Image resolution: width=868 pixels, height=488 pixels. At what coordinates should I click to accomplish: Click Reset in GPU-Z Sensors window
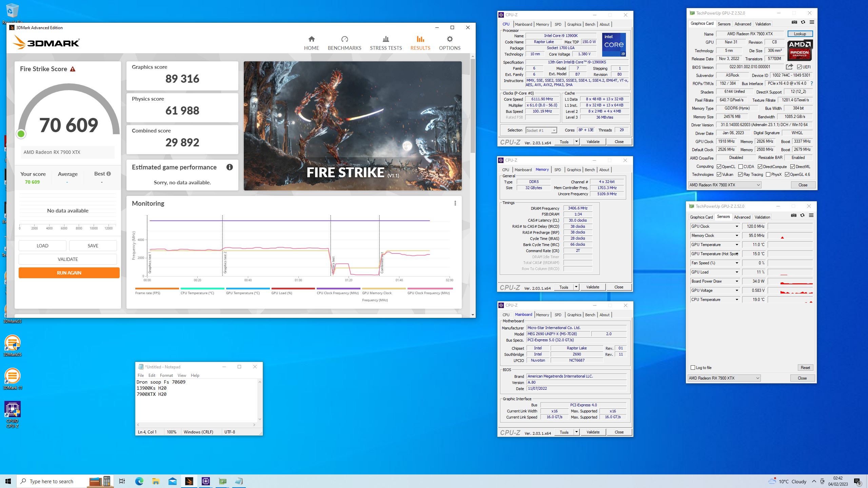click(805, 368)
